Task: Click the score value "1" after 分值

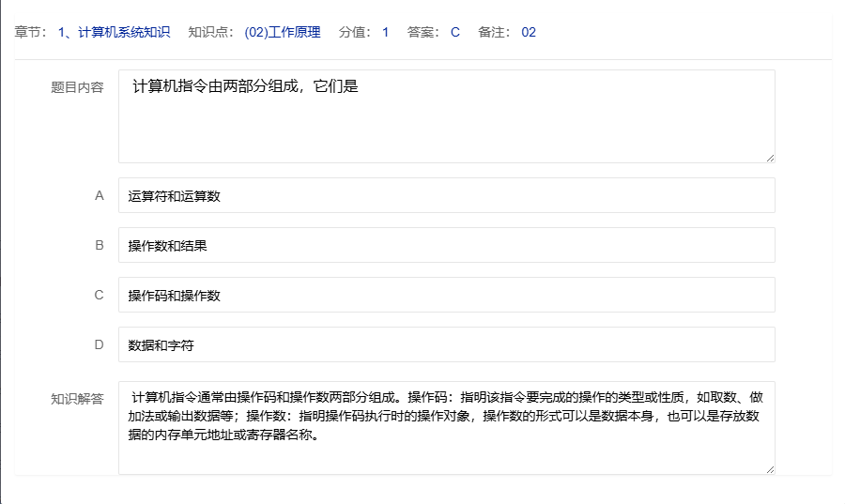Action: [385, 32]
